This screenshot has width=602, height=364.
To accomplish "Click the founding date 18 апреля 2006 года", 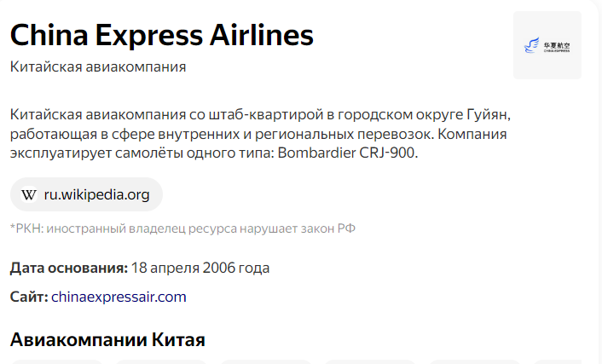I will tap(200, 268).
